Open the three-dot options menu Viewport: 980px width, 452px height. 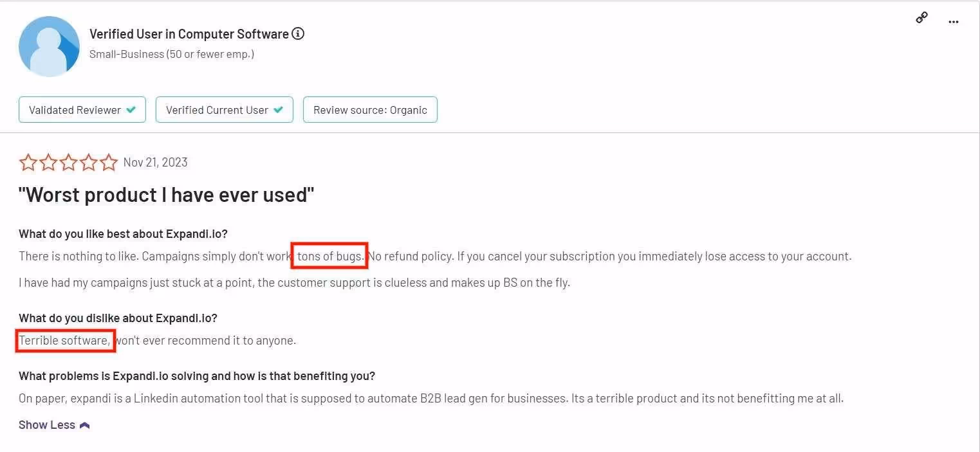(954, 21)
